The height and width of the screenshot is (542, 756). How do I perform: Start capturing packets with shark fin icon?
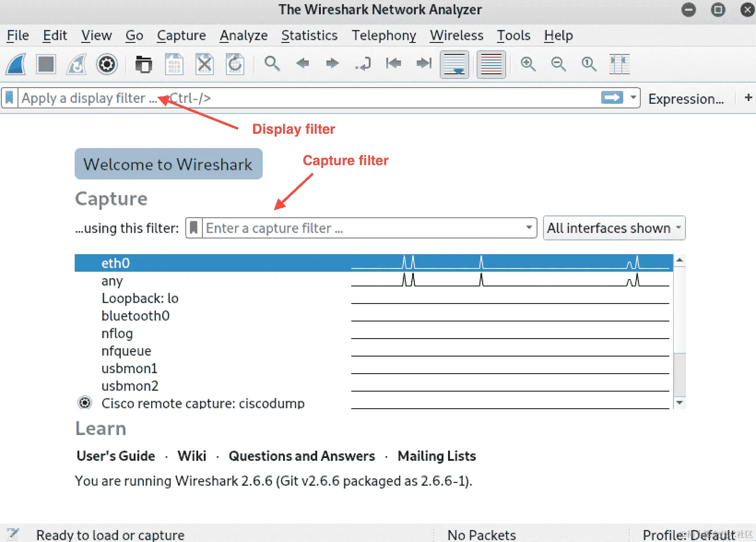click(16, 64)
